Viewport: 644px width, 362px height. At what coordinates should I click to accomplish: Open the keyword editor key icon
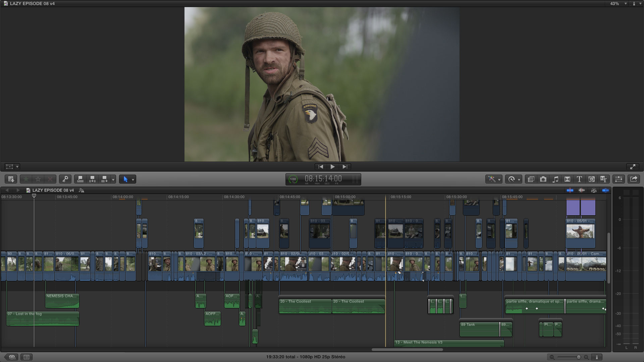click(x=65, y=179)
